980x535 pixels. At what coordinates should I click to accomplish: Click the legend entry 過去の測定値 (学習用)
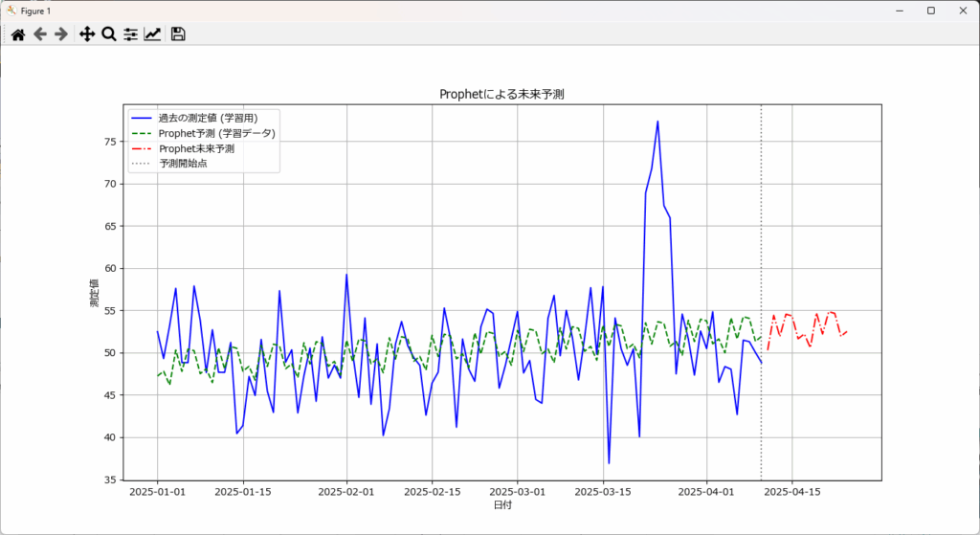click(x=207, y=118)
